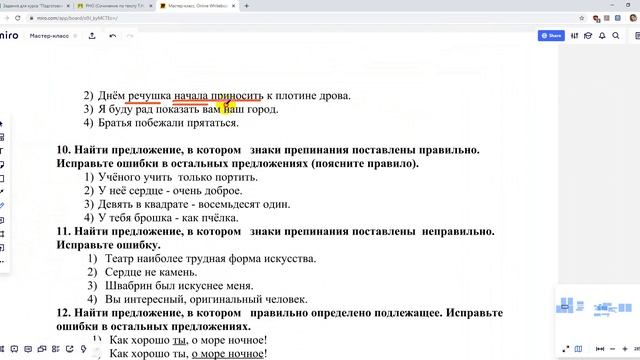Select the comment tool in left toolbar
Screen dimensions: 640x360
pyautogui.click(x=2, y=220)
